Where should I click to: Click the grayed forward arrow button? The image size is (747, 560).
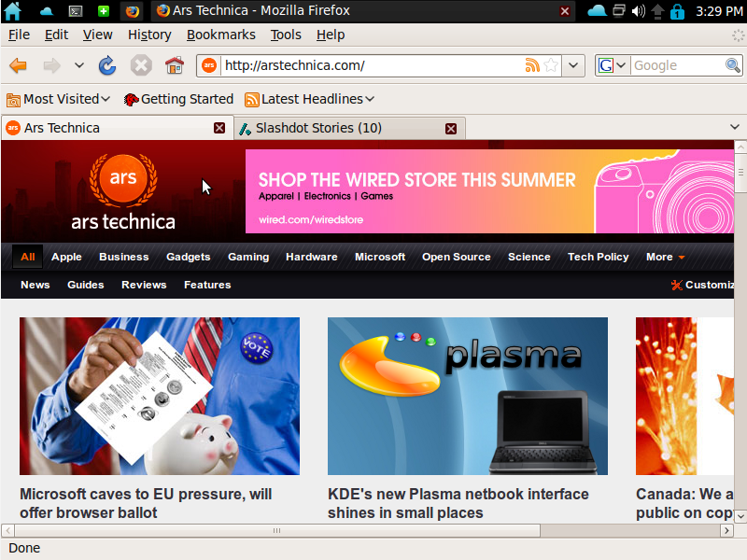51,65
